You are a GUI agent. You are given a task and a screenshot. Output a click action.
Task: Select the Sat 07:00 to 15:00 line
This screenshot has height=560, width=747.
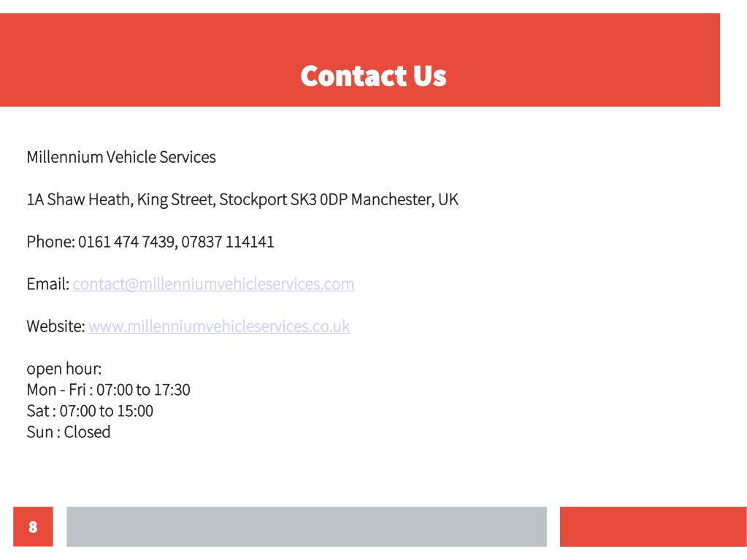click(90, 411)
